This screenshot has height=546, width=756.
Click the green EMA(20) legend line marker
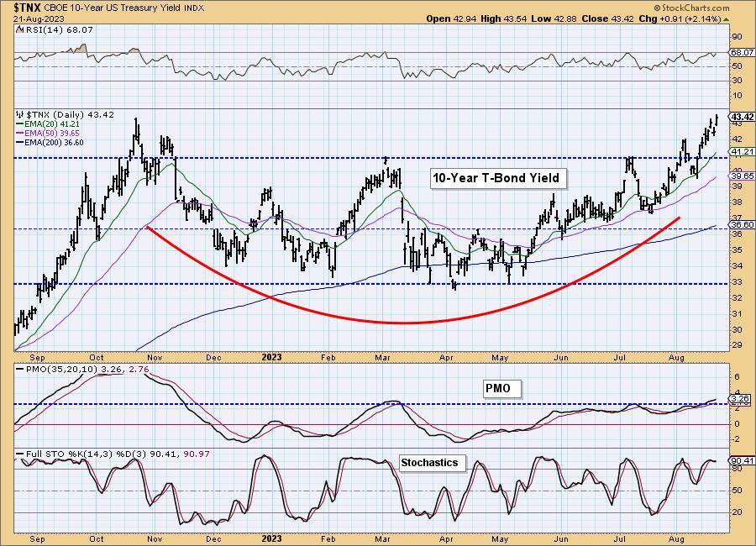[19, 124]
